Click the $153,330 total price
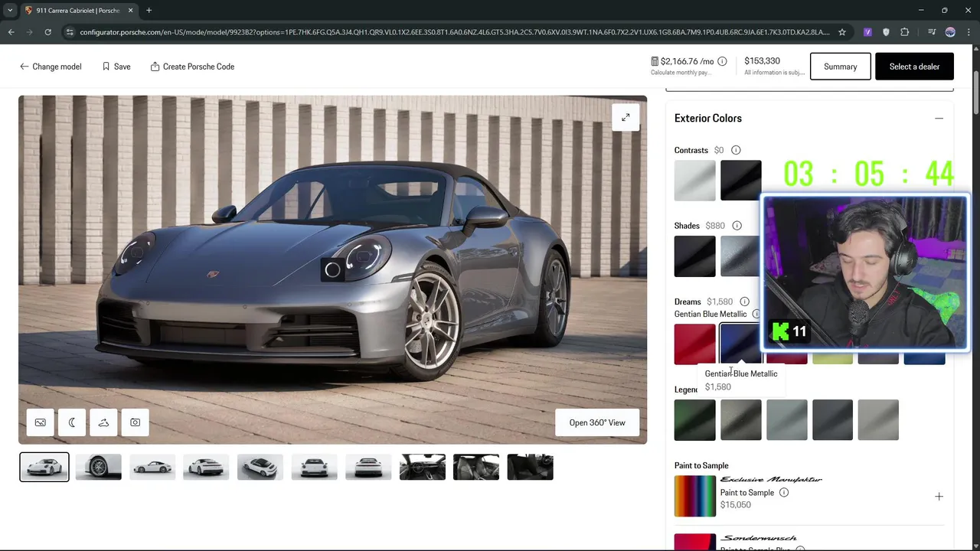This screenshot has width=980, height=551. pos(762,61)
